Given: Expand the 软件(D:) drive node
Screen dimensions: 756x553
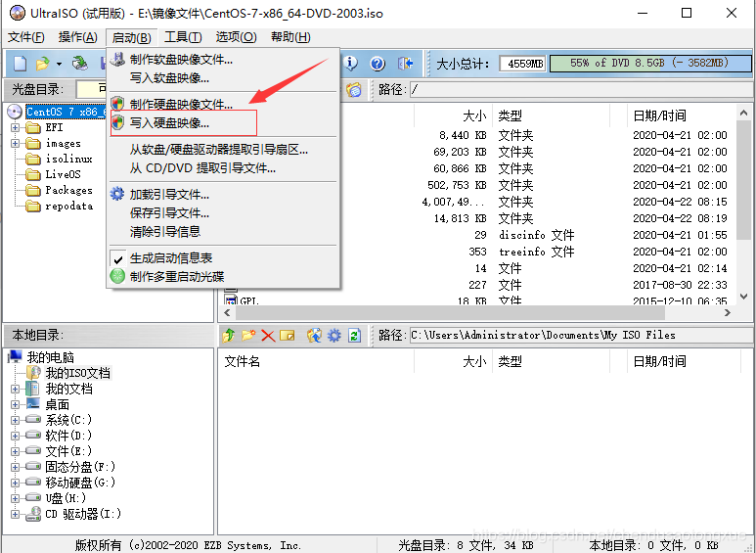Looking at the screenshot, I should pos(15,436).
